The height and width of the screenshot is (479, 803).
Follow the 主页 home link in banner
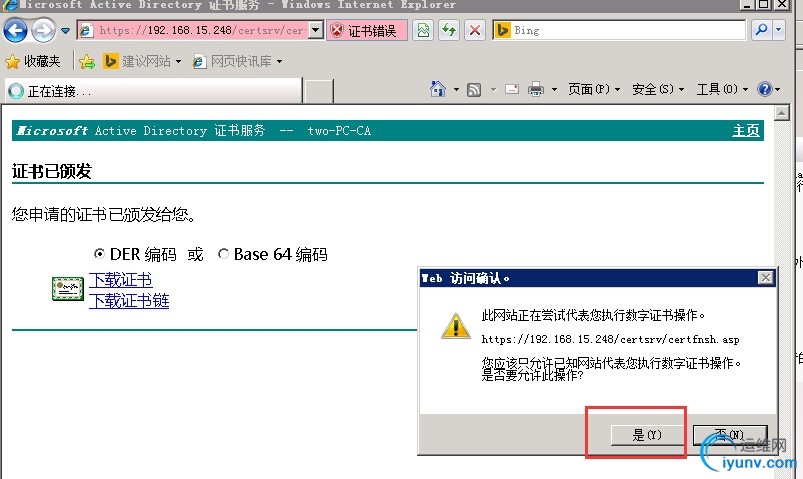point(746,131)
